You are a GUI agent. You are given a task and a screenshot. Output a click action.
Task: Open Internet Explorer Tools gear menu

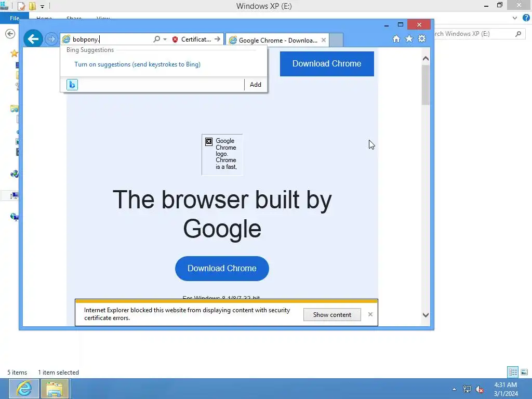tap(422, 39)
